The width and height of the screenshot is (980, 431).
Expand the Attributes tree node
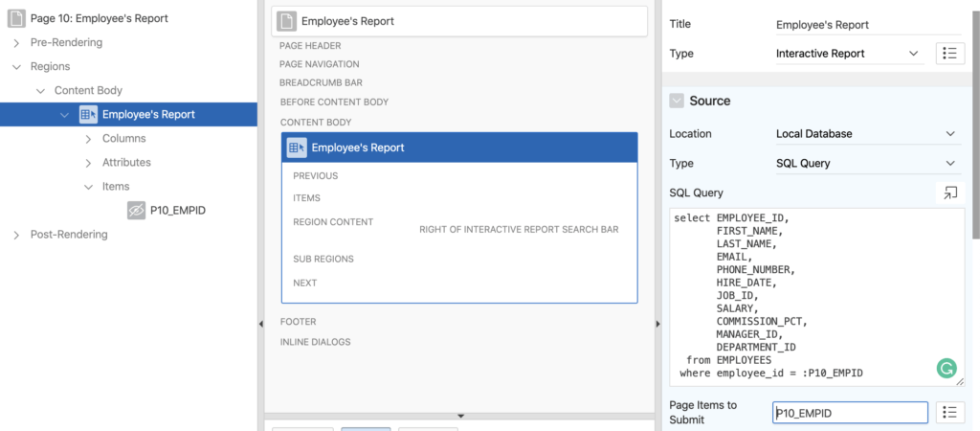pyautogui.click(x=88, y=163)
